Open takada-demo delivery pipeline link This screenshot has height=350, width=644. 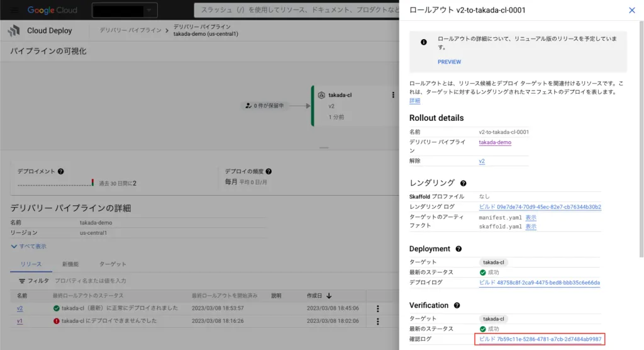point(495,142)
